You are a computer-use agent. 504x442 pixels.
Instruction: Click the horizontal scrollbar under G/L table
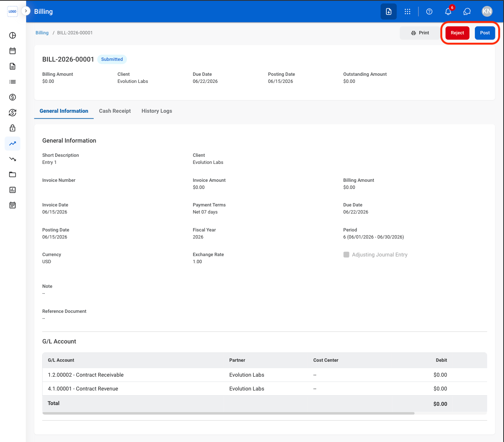(x=228, y=413)
